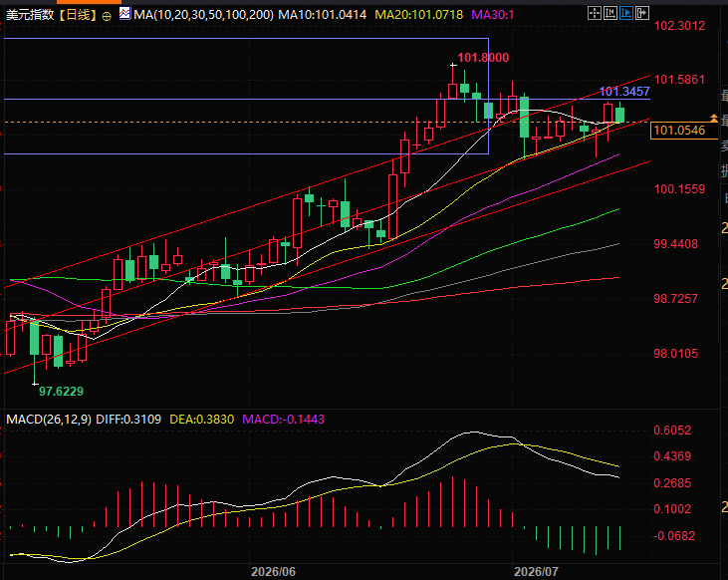The height and width of the screenshot is (580, 728).
Task: Click the MA(10,20,30,50,100,200) indicator label
Action: coord(203,15)
